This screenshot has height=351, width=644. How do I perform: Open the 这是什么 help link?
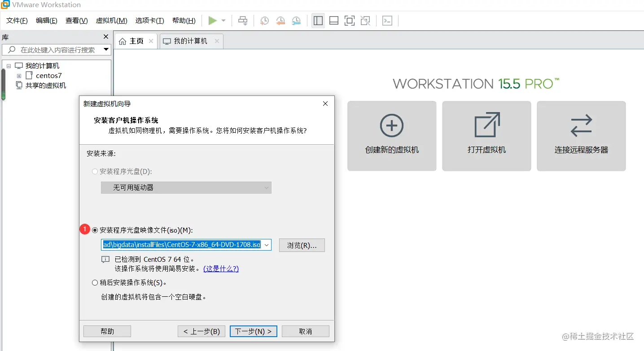[x=221, y=268]
